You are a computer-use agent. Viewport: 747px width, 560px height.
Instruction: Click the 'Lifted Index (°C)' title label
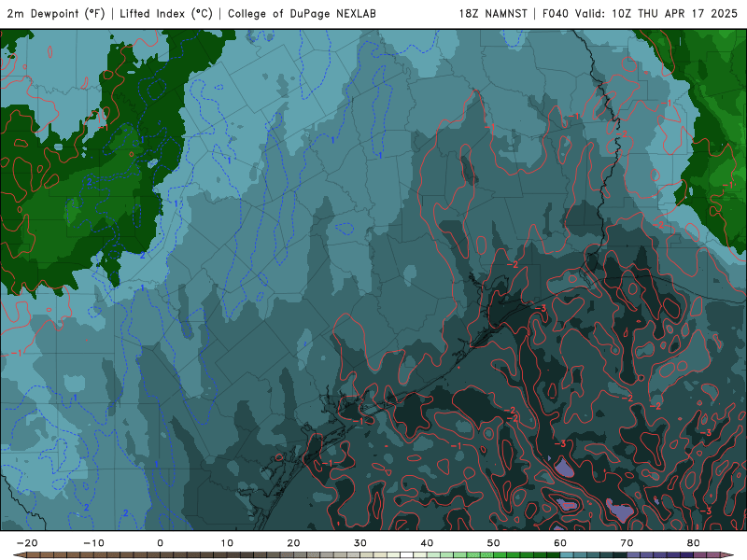pos(166,14)
